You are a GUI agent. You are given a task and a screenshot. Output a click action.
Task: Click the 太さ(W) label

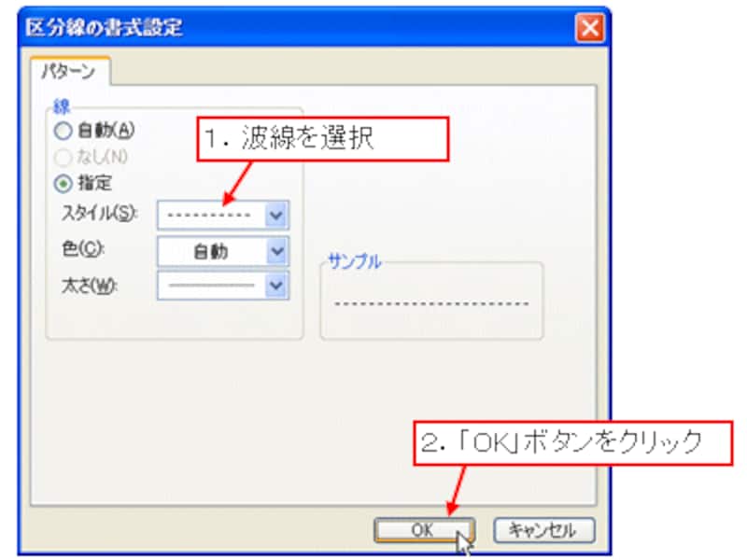point(89,286)
